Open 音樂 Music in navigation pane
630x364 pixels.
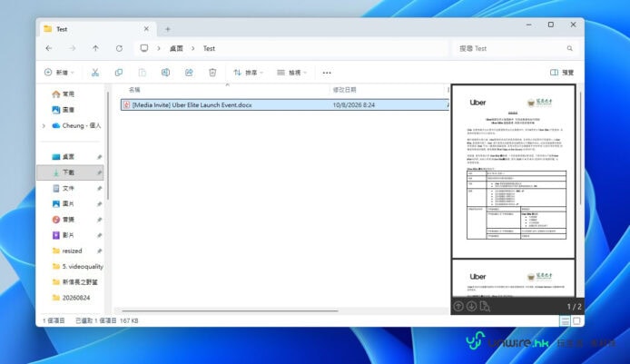tap(68, 220)
